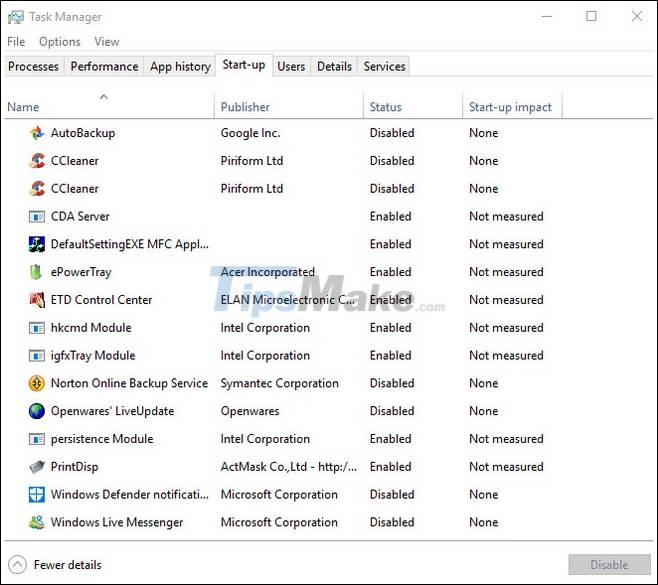The width and height of the screenshot is (658, 585).
Task: Click the ELAN Microelectronic publisher cell
Action: point(287,300)
